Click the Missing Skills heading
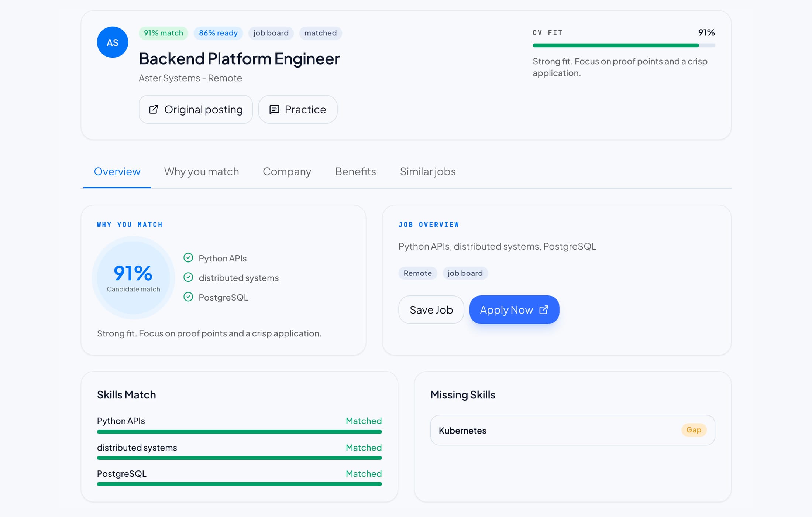Viewport: 812px width, 517px height. point(463,395)
